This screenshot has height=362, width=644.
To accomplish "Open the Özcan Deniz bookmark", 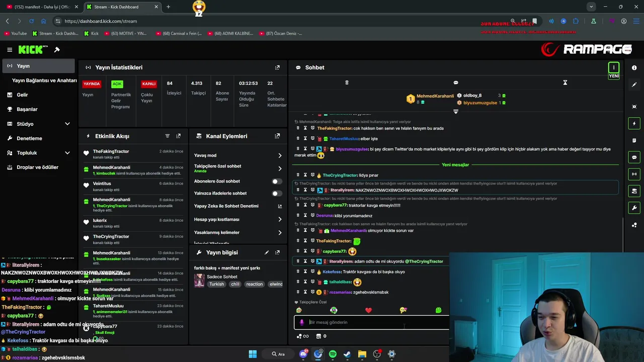I will [281, 34].
